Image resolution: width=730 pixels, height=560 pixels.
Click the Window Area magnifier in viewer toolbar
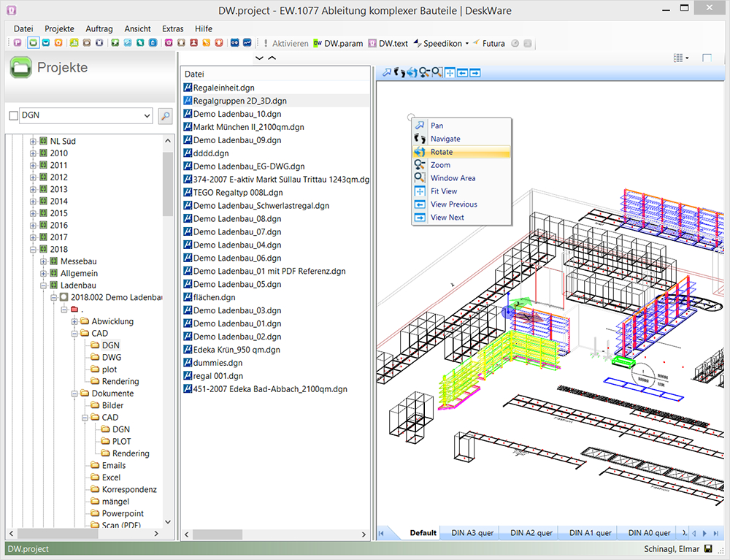(x=437, y=72)
